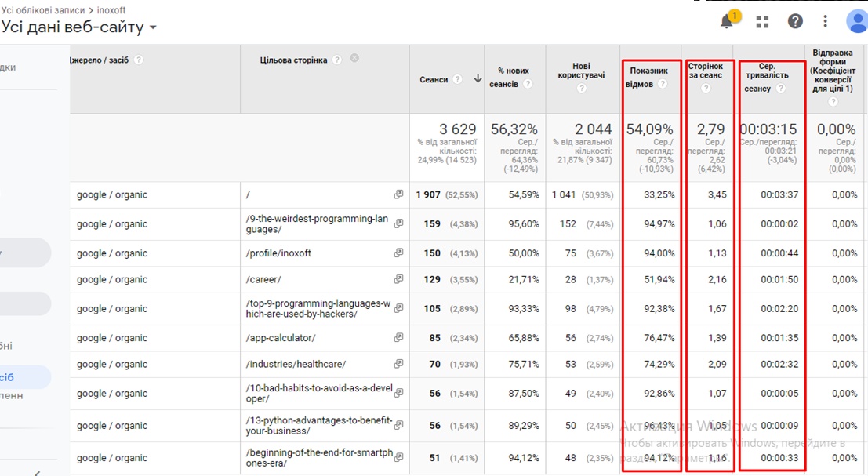
Task: Click session duration "00:02:32" healthcare cell
Action: pos(779,364)
